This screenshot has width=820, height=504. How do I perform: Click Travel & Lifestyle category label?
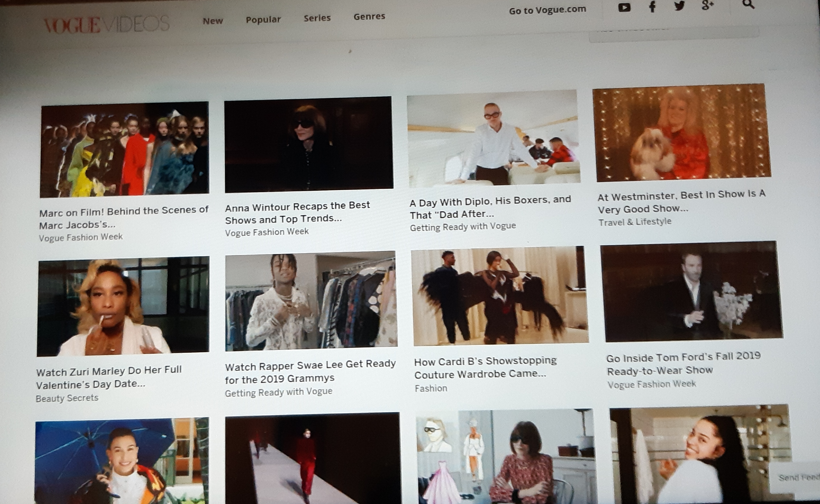[x=635, y=222]
